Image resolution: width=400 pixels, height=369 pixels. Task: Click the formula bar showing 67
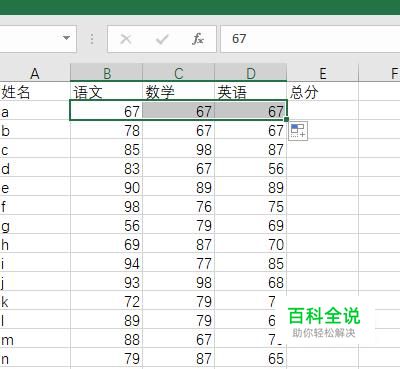pyautogui.click(x=310, y=39)
